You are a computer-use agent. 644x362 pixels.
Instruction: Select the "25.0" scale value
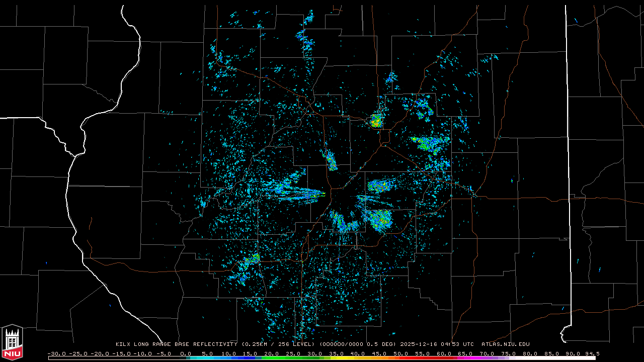coord(294,353)
